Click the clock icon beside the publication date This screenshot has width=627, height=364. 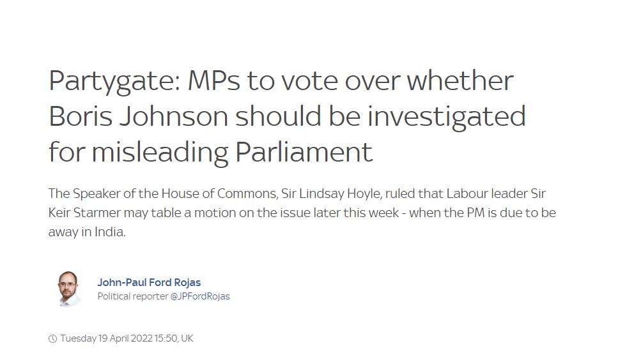pos(53,339)
